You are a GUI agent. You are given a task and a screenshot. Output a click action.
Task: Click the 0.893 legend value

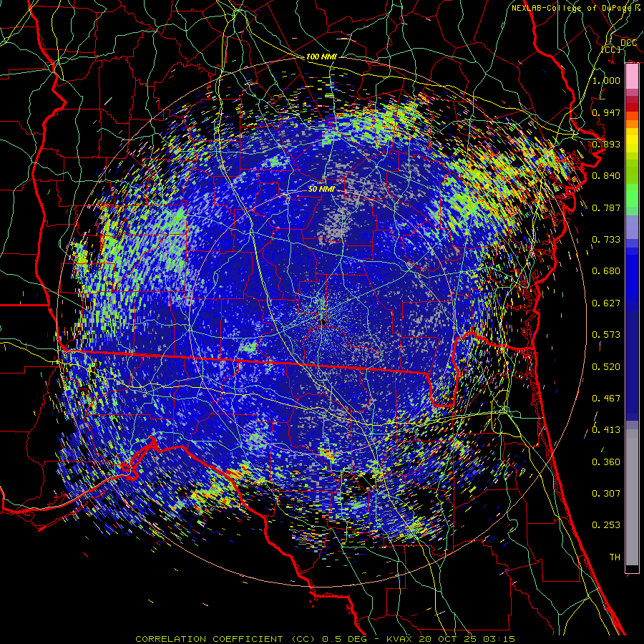606,144
